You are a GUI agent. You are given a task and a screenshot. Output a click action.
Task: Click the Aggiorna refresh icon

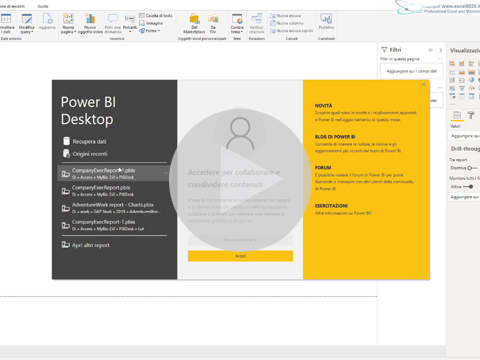48,19
